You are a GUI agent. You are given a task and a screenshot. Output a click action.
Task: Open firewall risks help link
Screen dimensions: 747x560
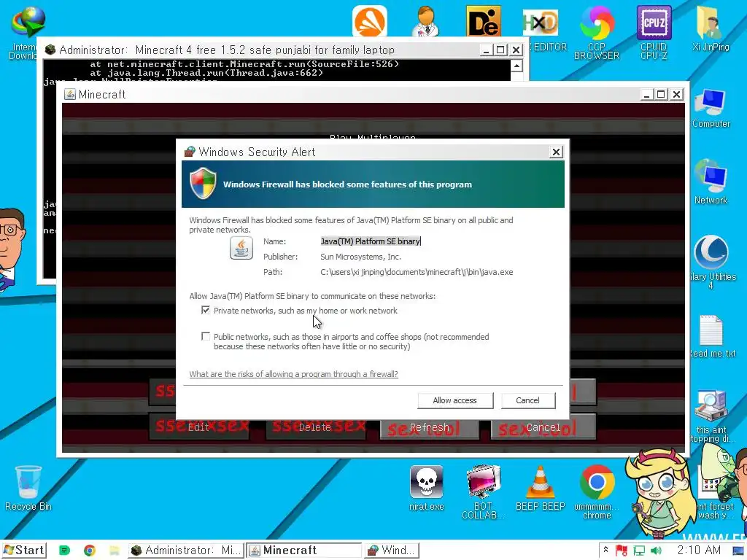[293, 374]
